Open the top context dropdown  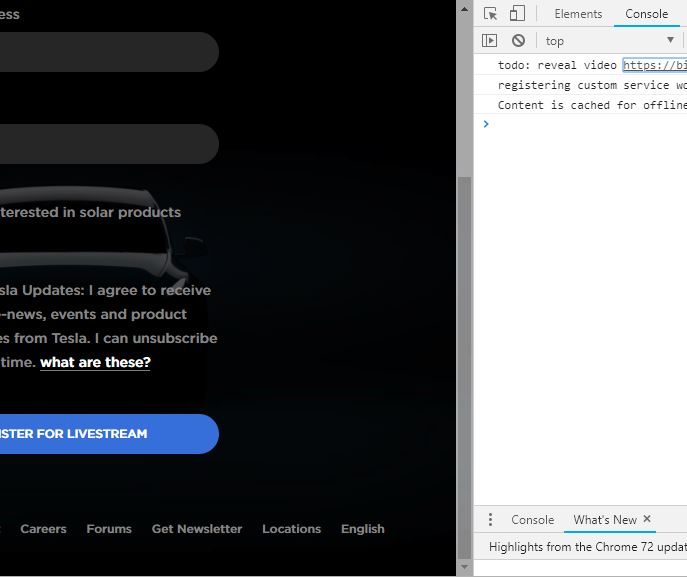[x=609, y=41]
